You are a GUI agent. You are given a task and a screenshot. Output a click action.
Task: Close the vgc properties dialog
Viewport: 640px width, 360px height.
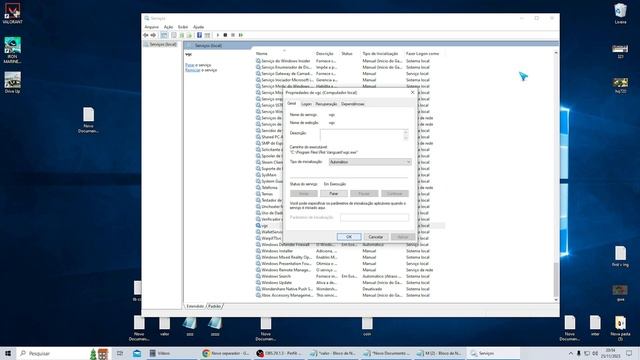click(412, 93)
